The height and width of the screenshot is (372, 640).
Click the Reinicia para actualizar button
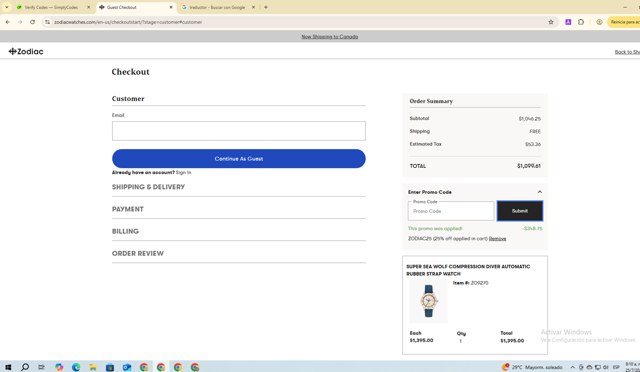click(624, 22)
